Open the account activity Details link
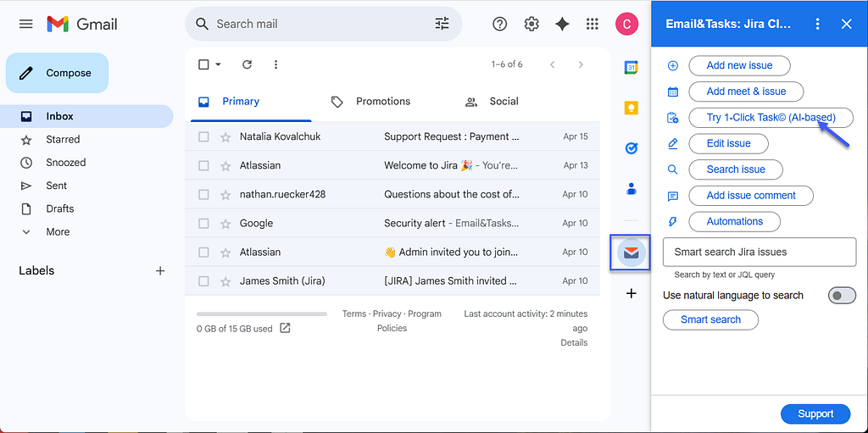Image resolution: width=868 pixels, height=433 pixels. (x=574, y=342)
